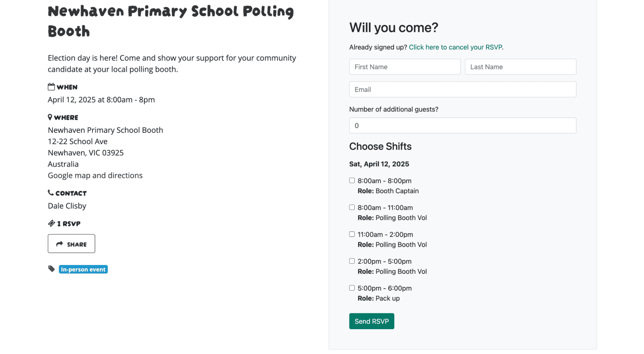Focus the Last Name field
The image size is (644, 354).
point(520,67)
